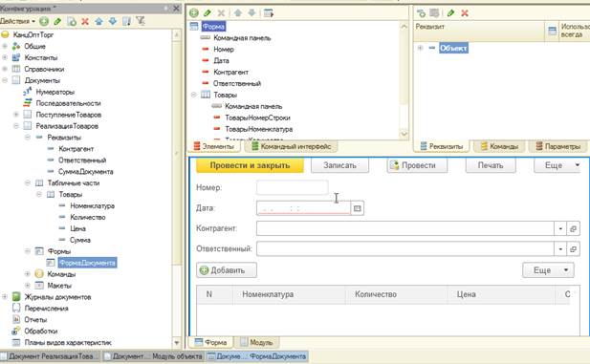This screenshot has width=590, height=364.
Task: Click Провести и закрыть button
Action: click(x=250, y=165)
